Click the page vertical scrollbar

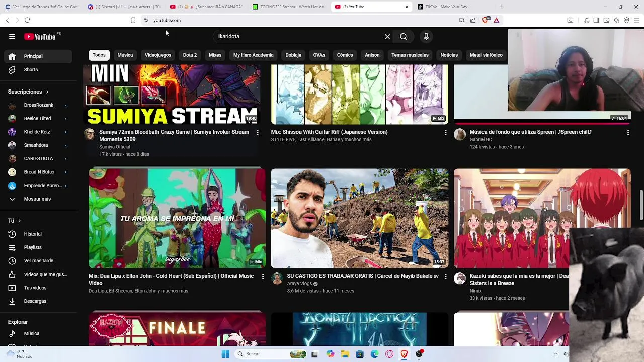(641, 205)
